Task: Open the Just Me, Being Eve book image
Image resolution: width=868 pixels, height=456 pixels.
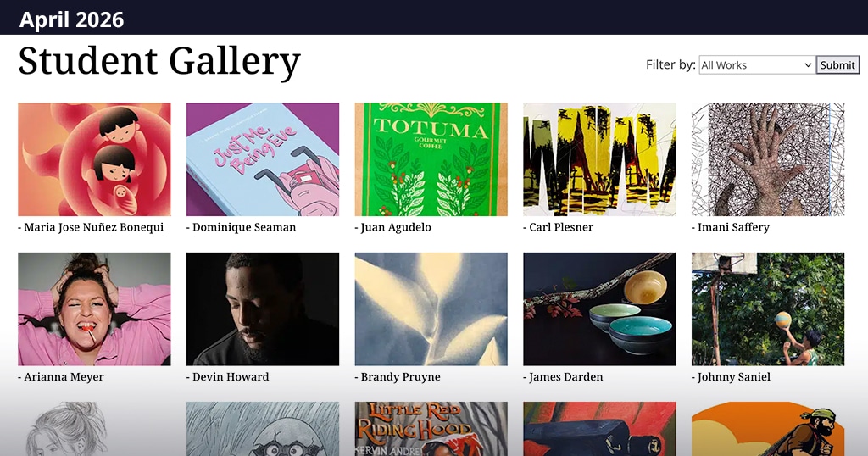Action: click(263, 159)
